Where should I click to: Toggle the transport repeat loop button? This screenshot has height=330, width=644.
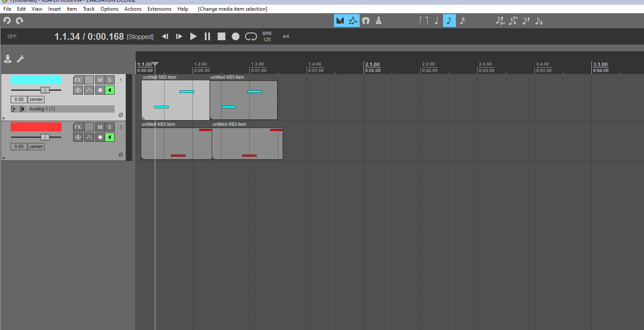tap(251, 37)
